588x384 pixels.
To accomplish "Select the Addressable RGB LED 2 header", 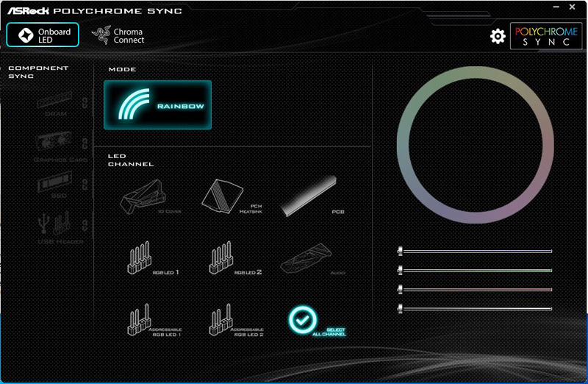I will point(235,320).
